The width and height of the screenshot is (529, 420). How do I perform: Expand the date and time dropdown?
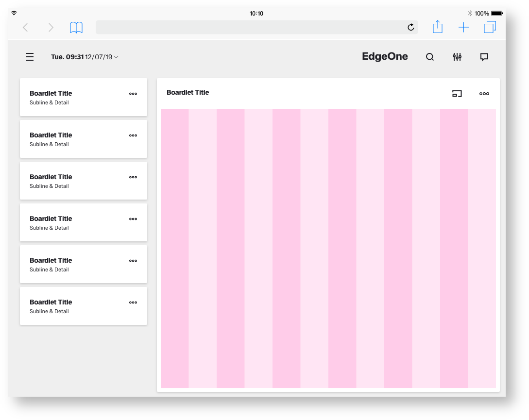point(85,57)
